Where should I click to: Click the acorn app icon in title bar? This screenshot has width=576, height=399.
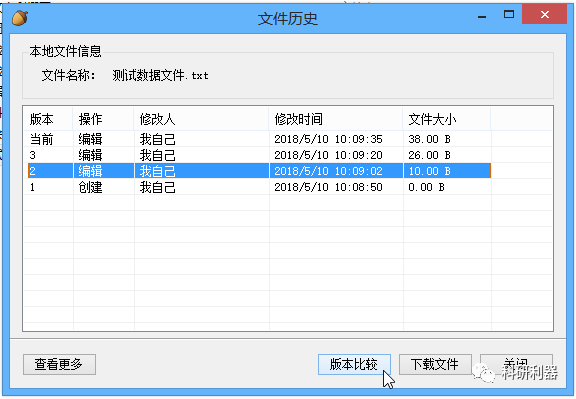point(20,18)
